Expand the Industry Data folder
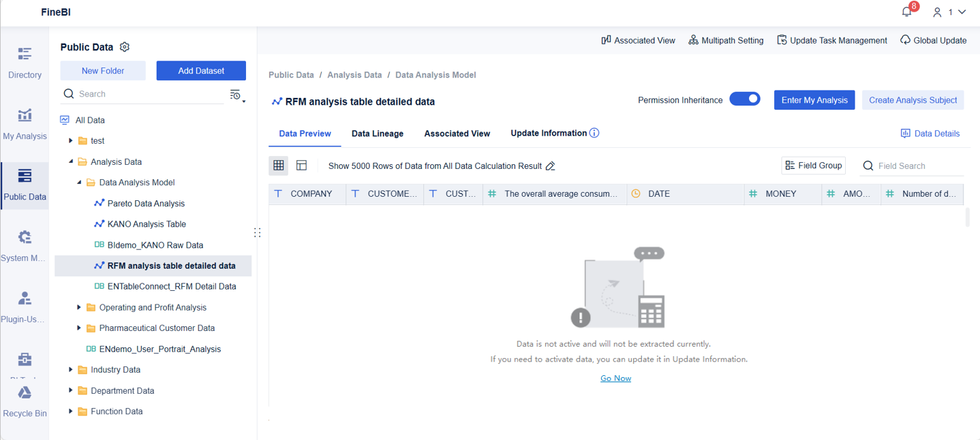 click(x=71, y=369)
